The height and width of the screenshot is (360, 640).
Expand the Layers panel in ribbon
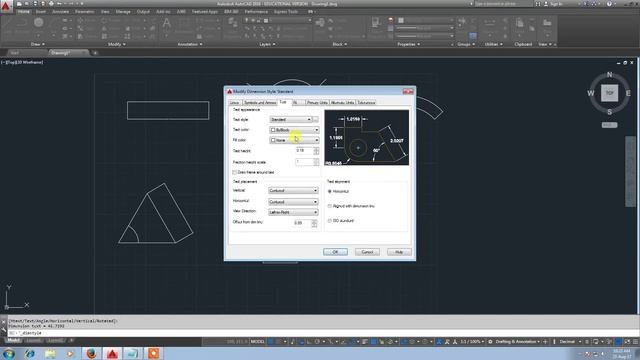pyautogui.click(x=267, y=44)
